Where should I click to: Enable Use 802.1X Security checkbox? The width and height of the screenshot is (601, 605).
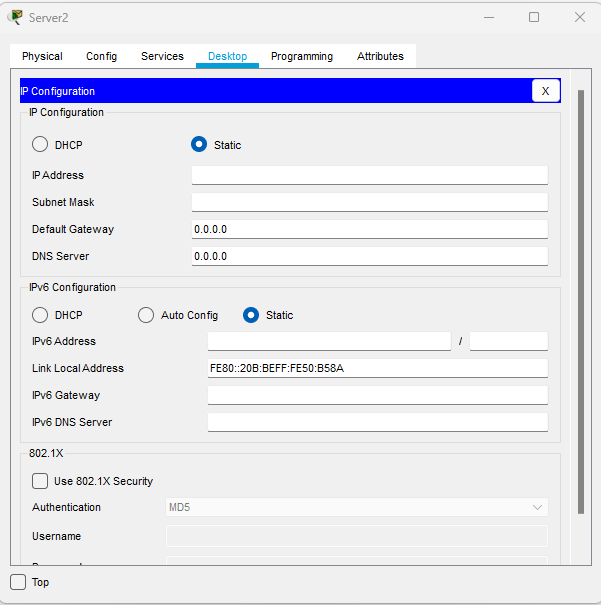coord(40,481)
